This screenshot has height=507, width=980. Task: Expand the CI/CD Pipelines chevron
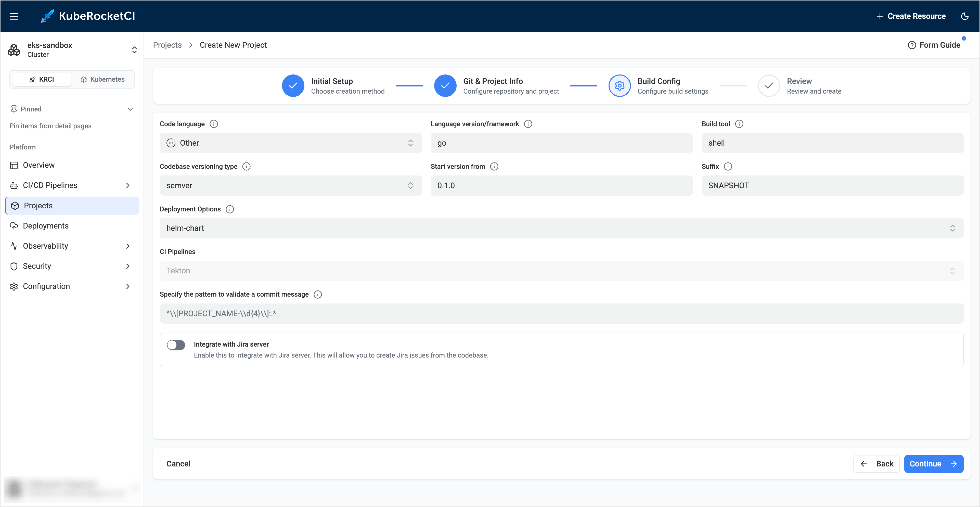pyautogui.click(x=128, y=185)
